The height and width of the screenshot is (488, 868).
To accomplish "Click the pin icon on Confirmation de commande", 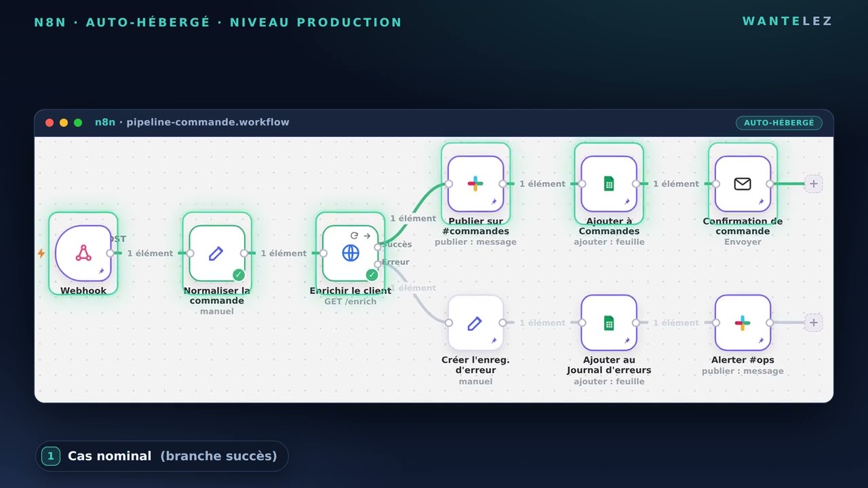I will click(761, 201).
